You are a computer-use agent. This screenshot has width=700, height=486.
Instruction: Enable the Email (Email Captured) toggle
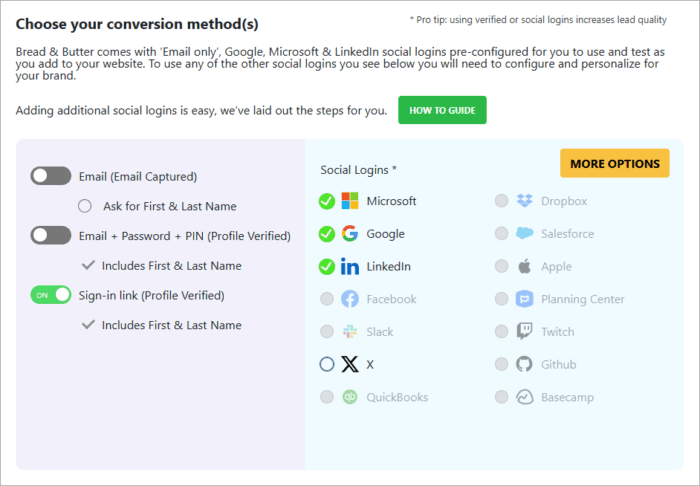tap(51, 176)
